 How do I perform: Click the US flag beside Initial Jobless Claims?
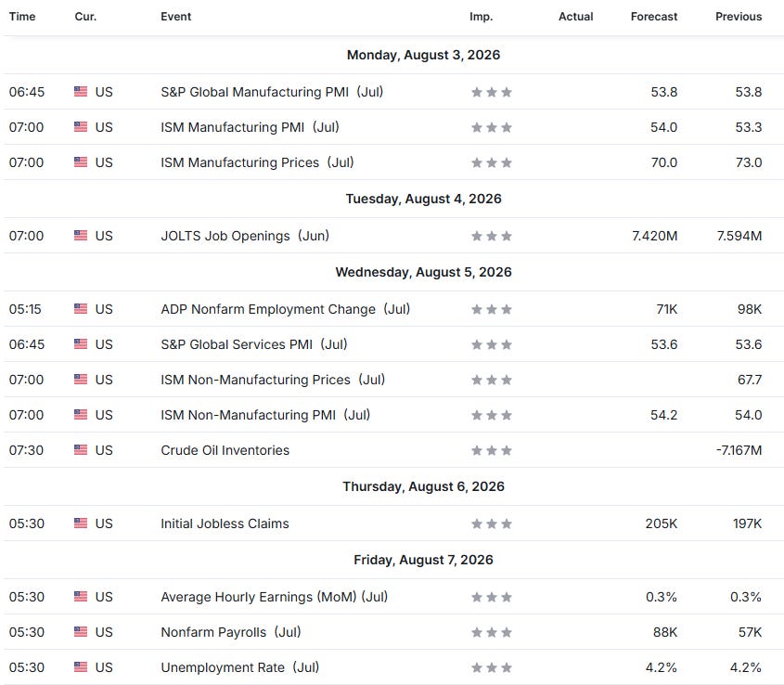[x=81, y=523]
